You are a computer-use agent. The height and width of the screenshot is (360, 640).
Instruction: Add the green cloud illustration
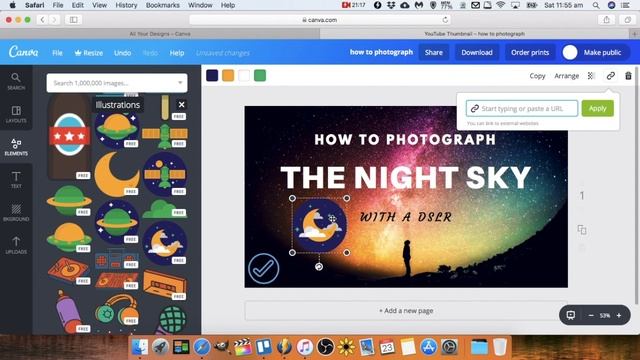[164, 209]
